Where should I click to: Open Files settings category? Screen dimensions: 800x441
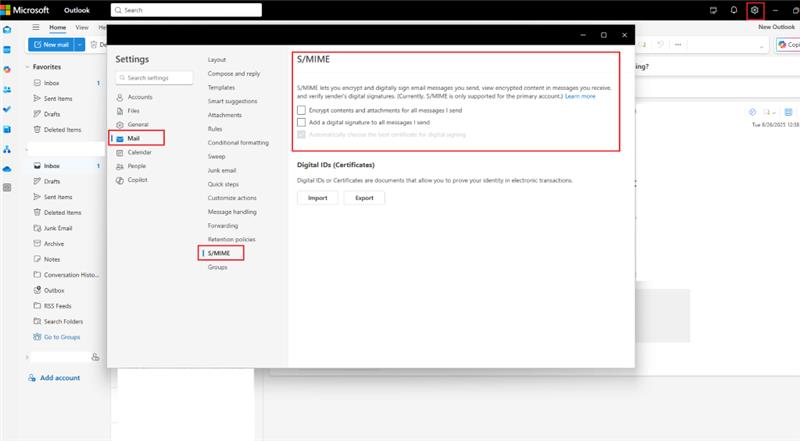[128, 111]
